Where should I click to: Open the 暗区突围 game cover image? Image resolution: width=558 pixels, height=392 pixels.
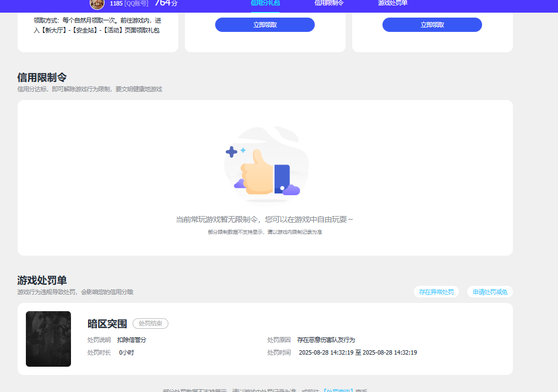(x=48, y=339)
